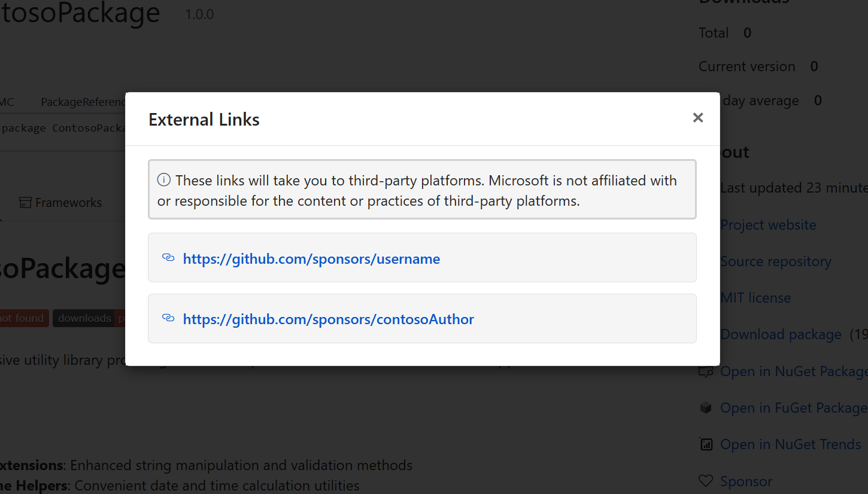
Task: Click Download package in the sidebar
Action: pyautogui.click(x=781, y=334)
